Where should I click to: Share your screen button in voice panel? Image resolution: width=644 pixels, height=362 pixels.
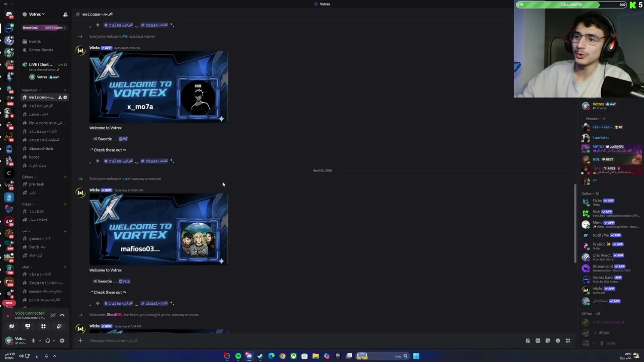click(28, 326)
